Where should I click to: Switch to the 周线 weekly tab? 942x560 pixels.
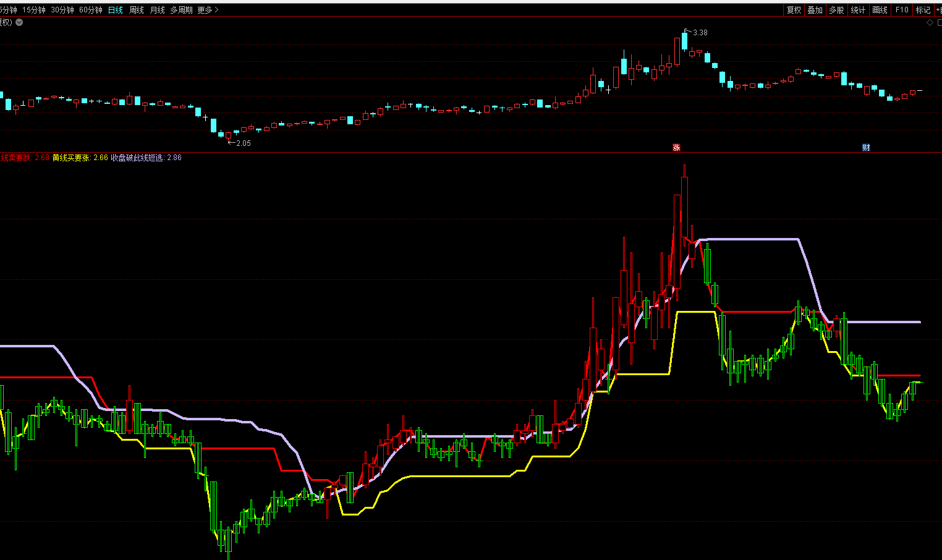point(136,10)
